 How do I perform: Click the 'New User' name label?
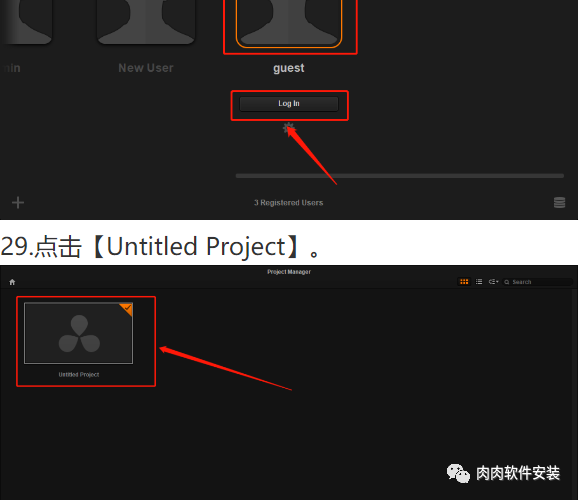click(x=146, y=68)
